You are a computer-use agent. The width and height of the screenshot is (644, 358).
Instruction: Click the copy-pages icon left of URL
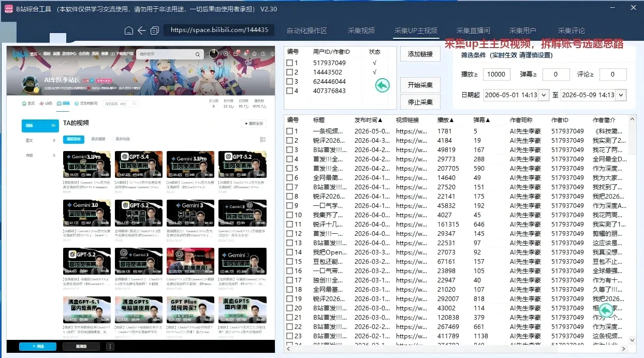tap(154, 31)
